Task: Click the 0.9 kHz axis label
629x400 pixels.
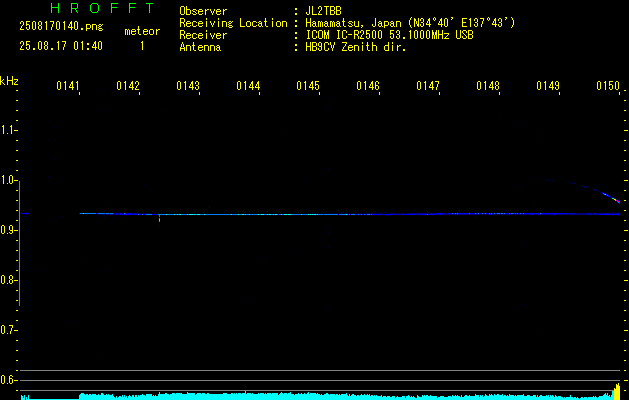Action: [8, 230]
